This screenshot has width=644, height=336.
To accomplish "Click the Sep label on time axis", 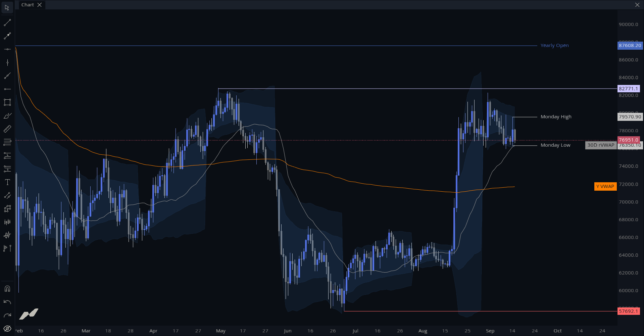I will click(490, 331).
